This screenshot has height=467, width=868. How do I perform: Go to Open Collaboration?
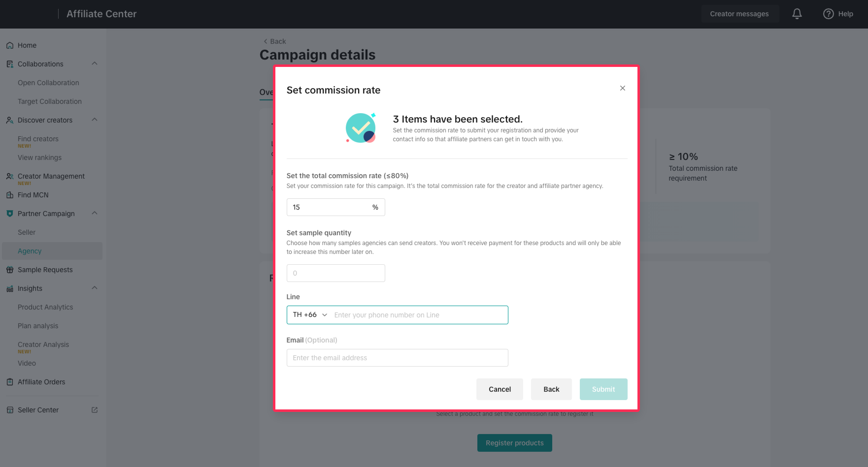coord(48,83)
